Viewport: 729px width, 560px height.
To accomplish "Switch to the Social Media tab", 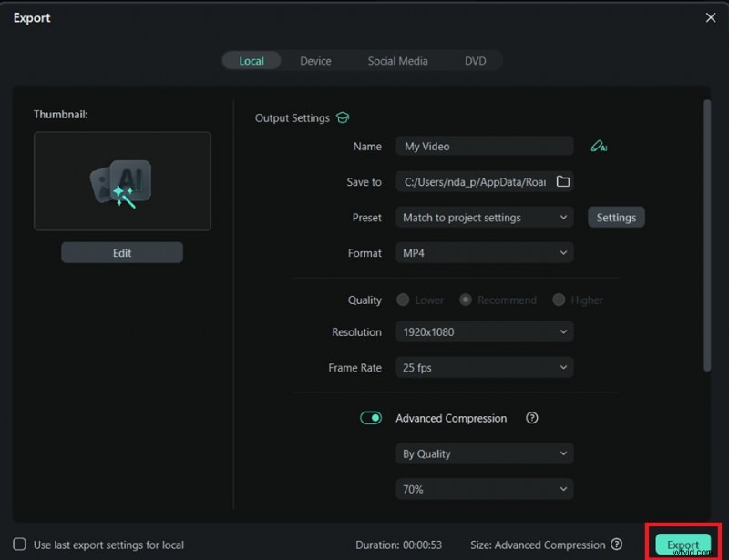I will click(397, 61).
